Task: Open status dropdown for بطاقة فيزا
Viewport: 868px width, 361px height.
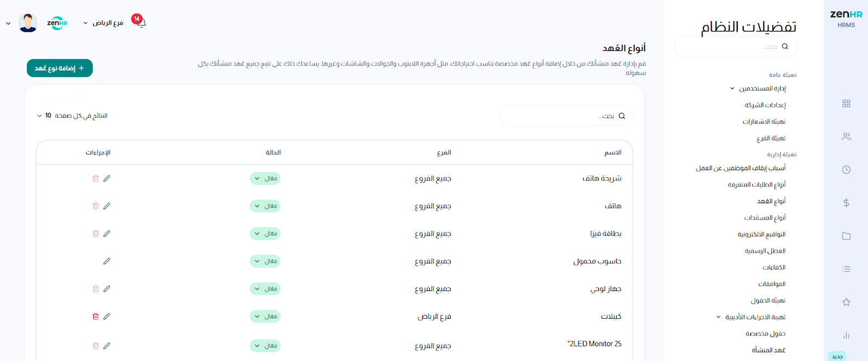Action: [265, 234]
